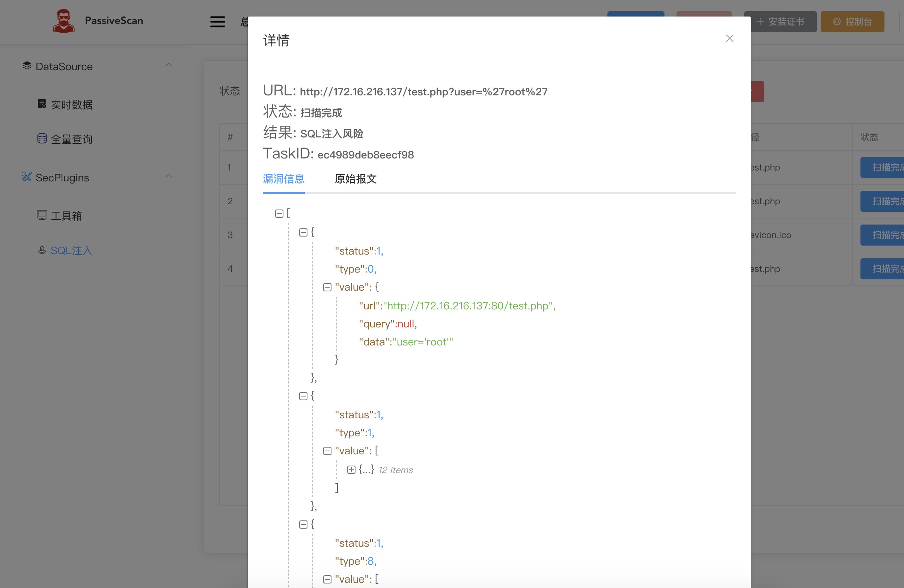Click the DataSource layers icon
This screenshot has height=588, width=904.
click(27, 66)
